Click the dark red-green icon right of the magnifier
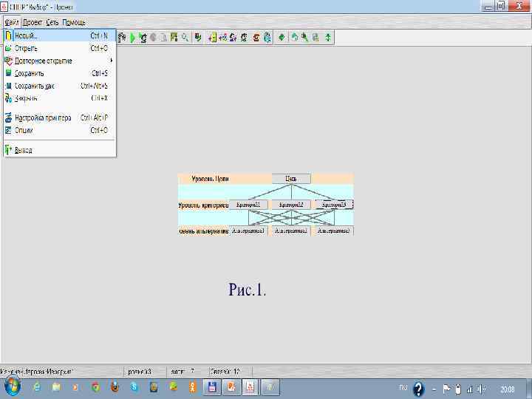This screenshot has height=399, width=532. (x=198, y=38)
